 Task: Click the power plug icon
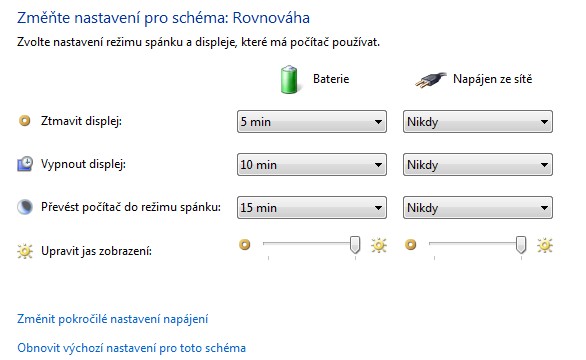431,80
